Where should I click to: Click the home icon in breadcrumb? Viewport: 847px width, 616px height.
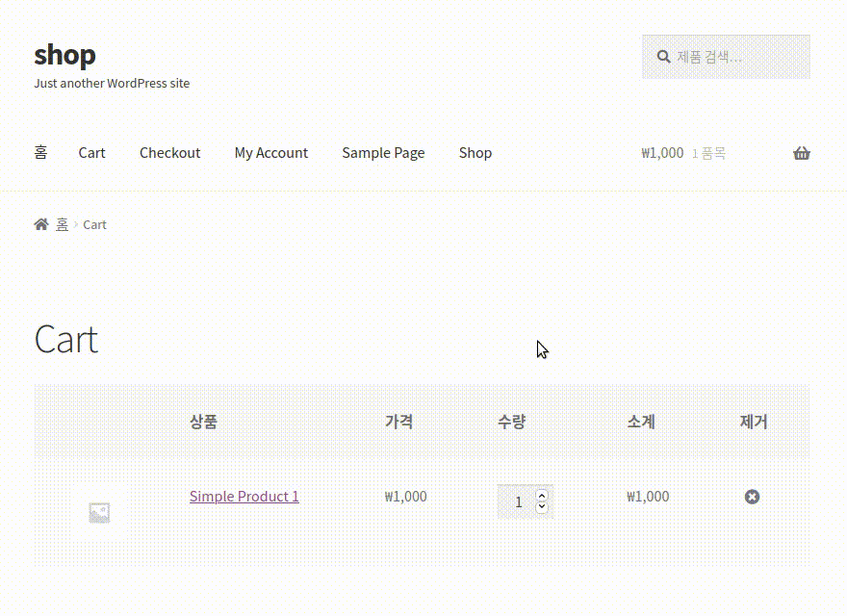(x=40, y=224)
